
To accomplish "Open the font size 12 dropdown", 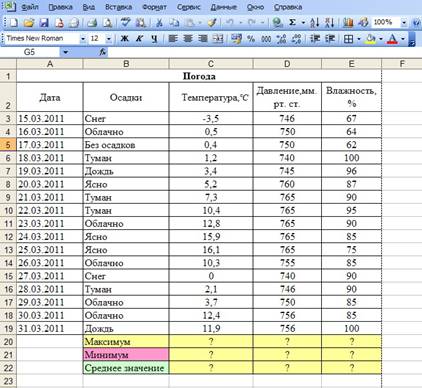I will tap(109, 39).
